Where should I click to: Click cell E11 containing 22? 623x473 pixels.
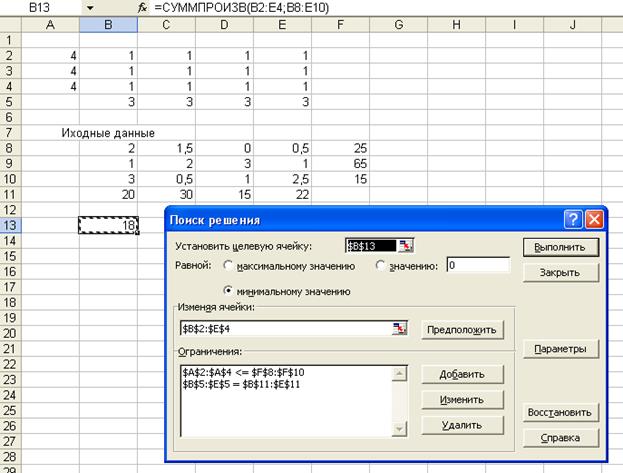pos(282,195)
